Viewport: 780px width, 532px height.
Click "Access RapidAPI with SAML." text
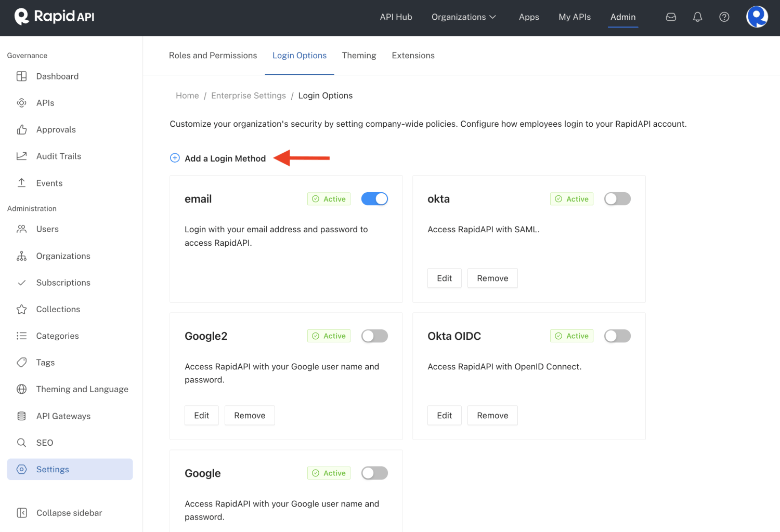point(484,229)
